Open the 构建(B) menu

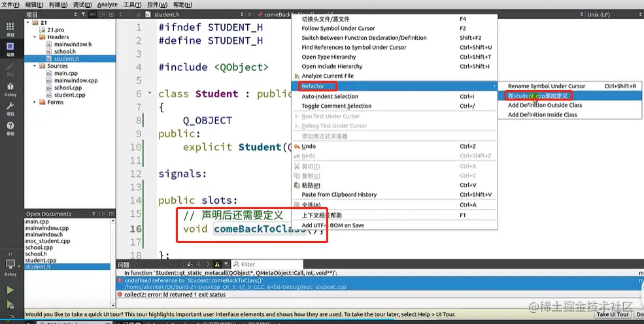click(x=58, y=5)
